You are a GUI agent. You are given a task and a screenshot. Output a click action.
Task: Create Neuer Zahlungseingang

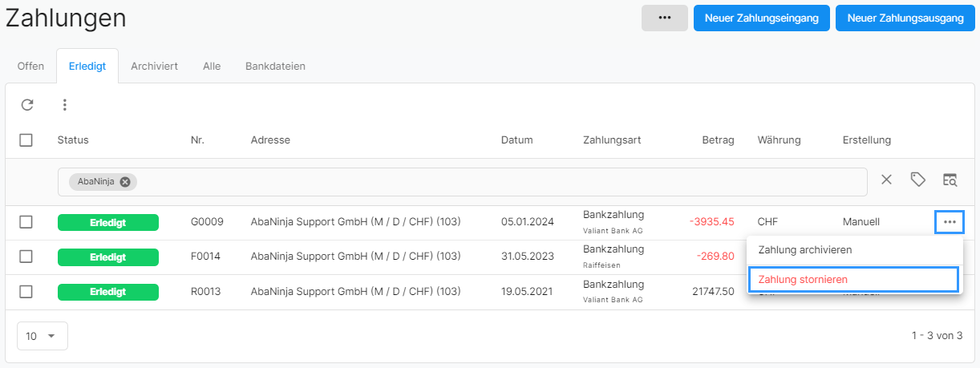click(761, 18)
